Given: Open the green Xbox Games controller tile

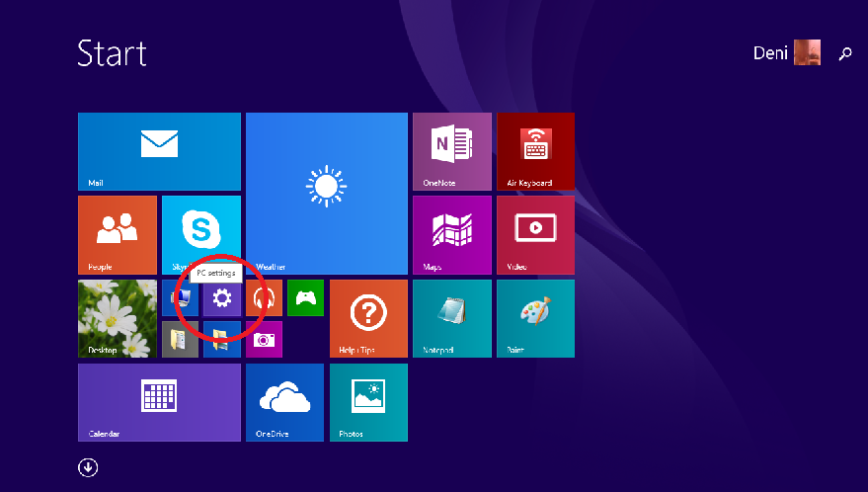Looking at the screenshot, I should (x=305, y=298).
